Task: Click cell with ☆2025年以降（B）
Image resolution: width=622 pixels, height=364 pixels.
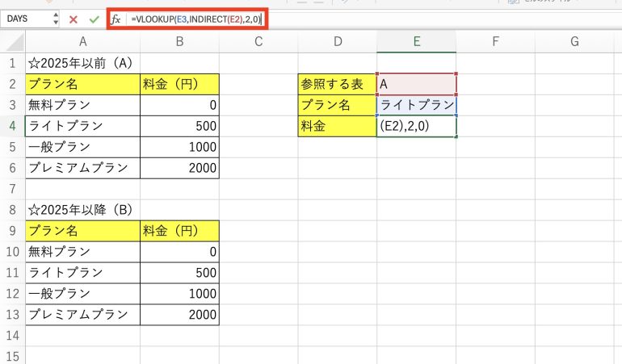Action: point(82,210)
